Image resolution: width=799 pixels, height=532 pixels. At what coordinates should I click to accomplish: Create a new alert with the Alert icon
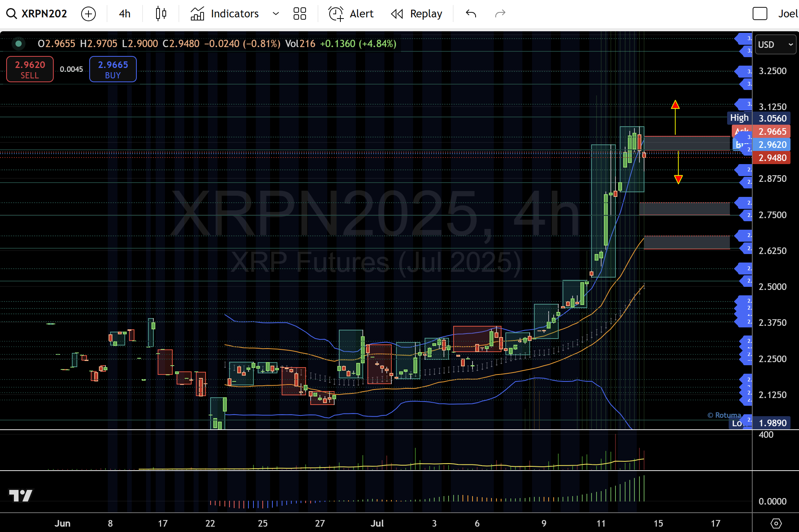click(350, 14)
